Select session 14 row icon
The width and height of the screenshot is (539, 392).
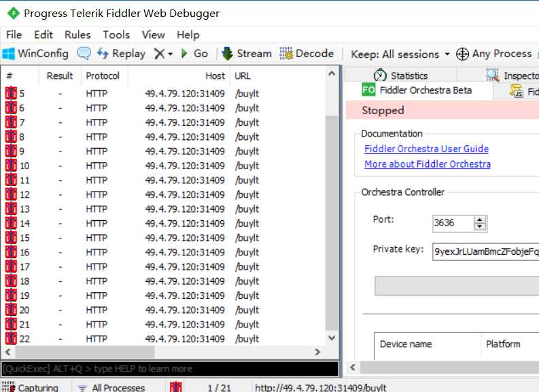pyautogui.click(x=11, y=224)
